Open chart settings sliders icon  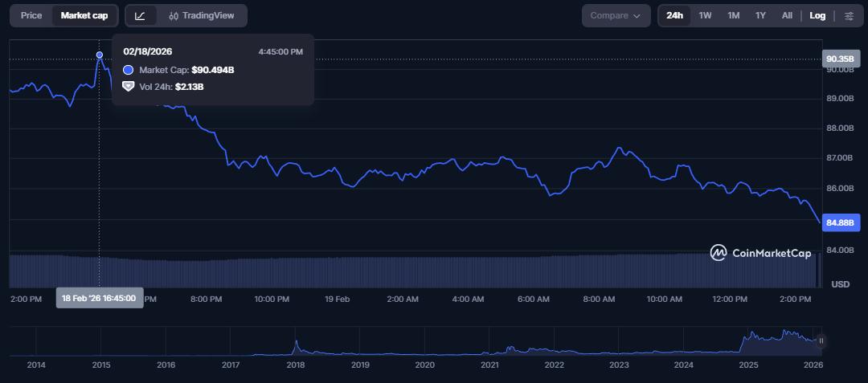point(849,15)
